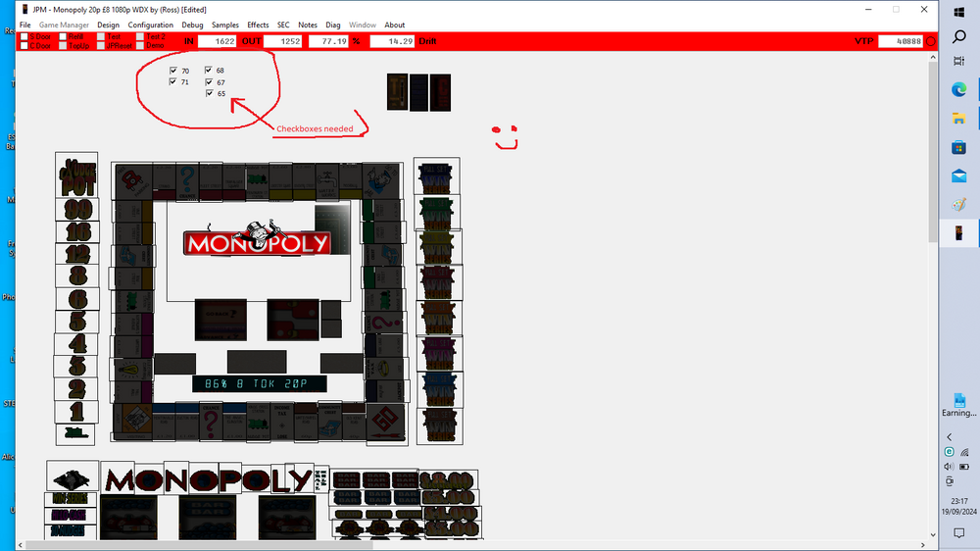980x551 pixels.
Task: Click the percentage payout field
Action: click(x=328, y=41)
